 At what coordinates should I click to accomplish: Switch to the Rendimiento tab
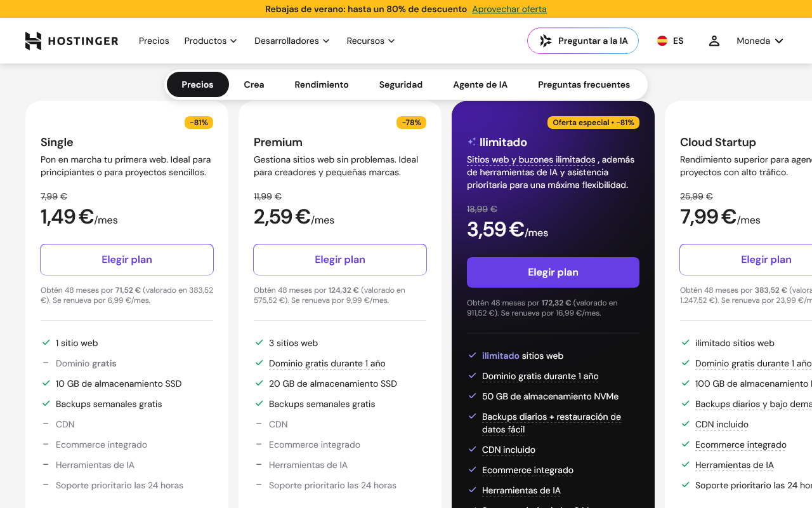click(x=322, y=84)
